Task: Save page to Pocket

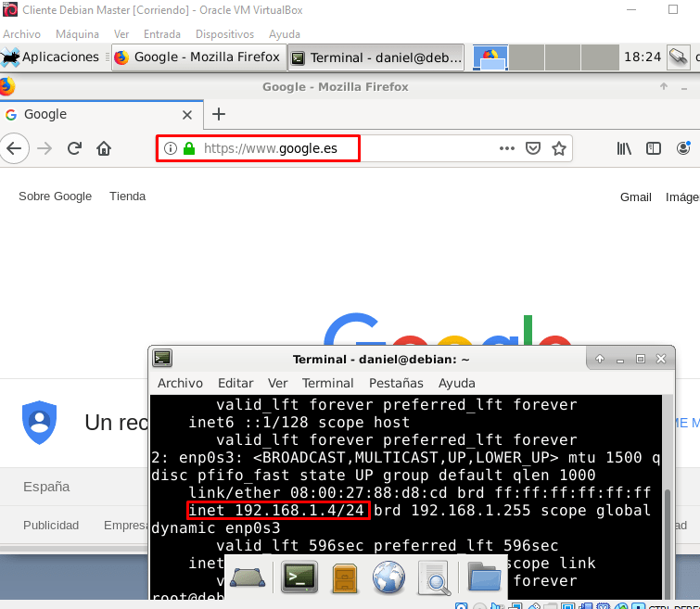Action: click(x=533, y=148)
